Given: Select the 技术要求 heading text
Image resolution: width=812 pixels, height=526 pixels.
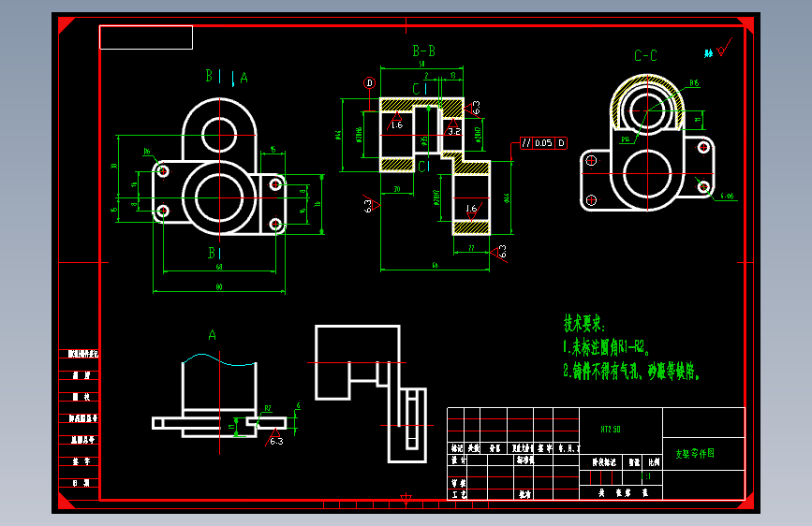Looking at the screenshot, I should [584, 324].
